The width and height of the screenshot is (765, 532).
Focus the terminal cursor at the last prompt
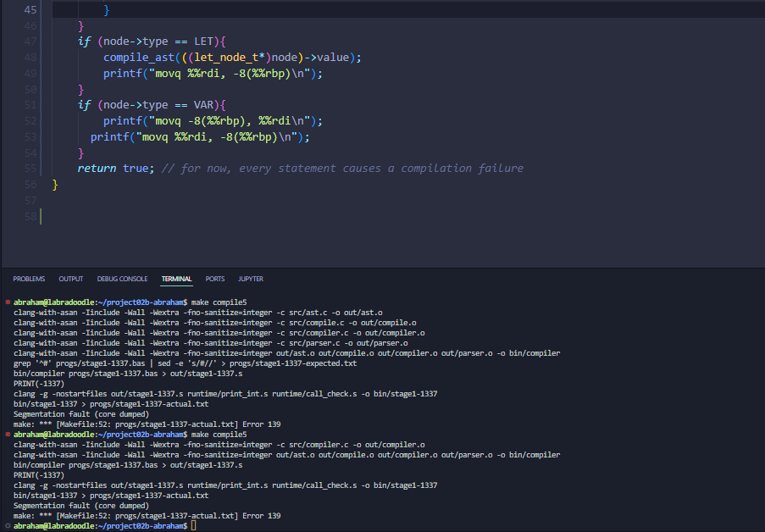pos(193,526)
